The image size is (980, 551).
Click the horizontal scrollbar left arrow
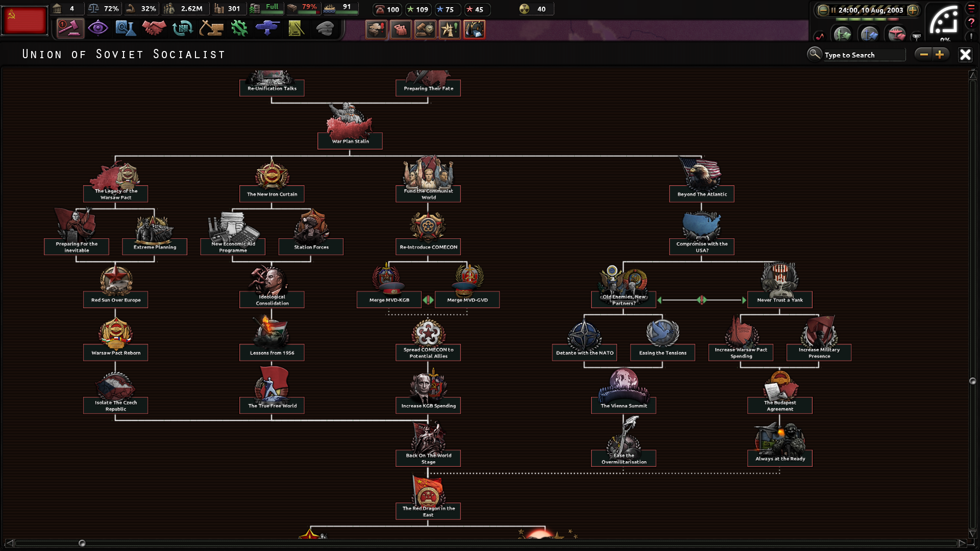(x=9, y=543)
